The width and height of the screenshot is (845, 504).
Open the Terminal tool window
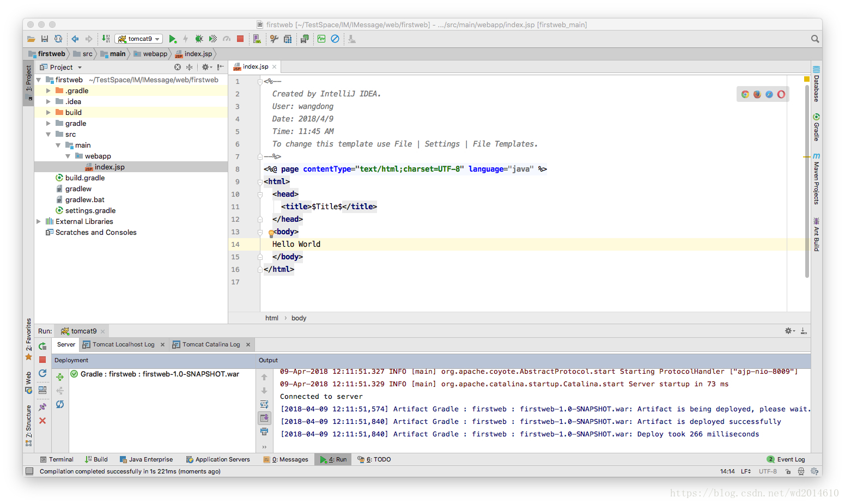point(57,459)
